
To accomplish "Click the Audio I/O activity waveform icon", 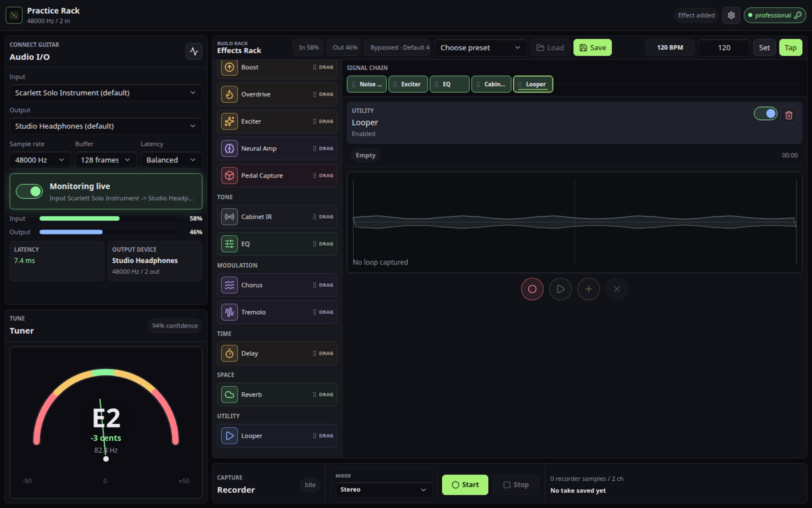I will 194,51.
